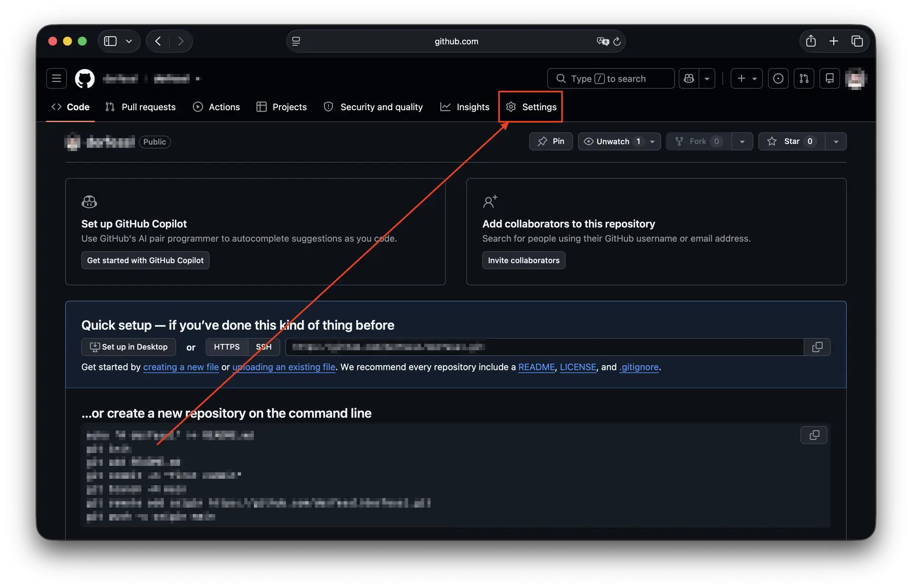Select the HTTPS clone URL option
Viewport: 912px width, 588px height.
click(x=227, y=347)
